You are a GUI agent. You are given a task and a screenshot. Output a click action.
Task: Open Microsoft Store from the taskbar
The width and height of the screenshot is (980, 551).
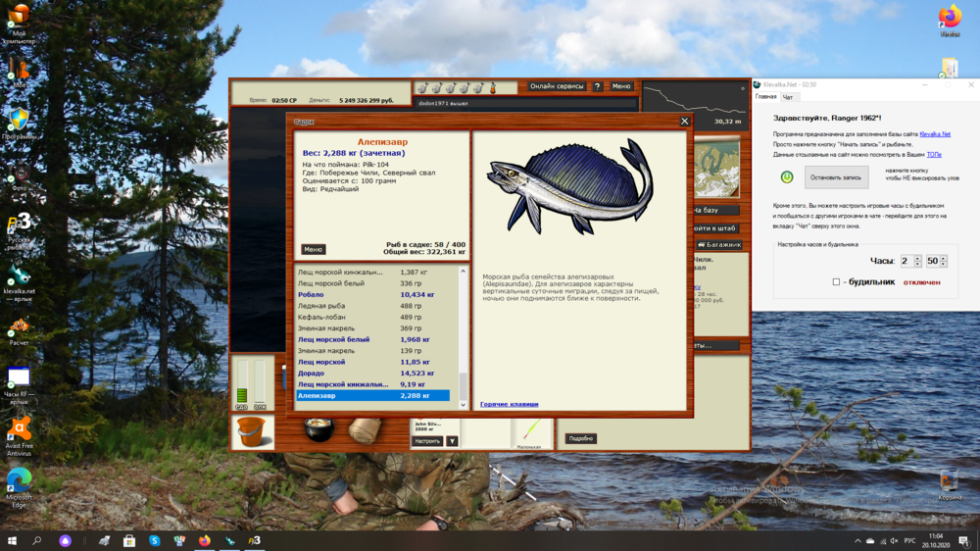(x=129, y=540)
